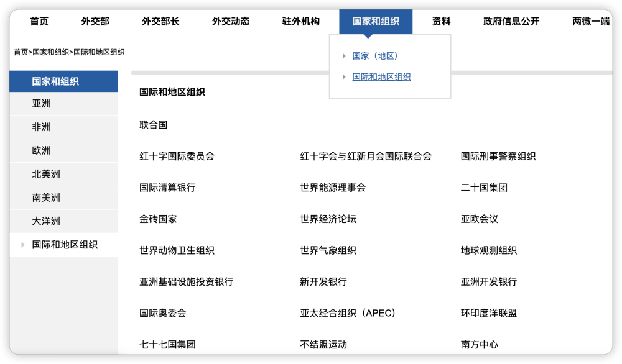
Task: Switch to the 外交部 menu tab
Action: point(95,20)
